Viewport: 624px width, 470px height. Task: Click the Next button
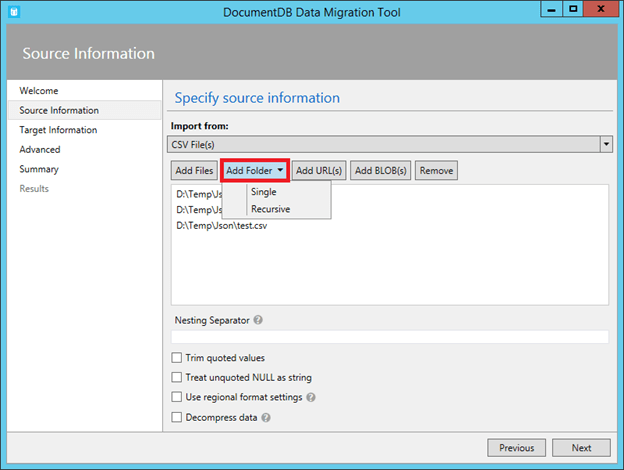click(x=581, y=448)
